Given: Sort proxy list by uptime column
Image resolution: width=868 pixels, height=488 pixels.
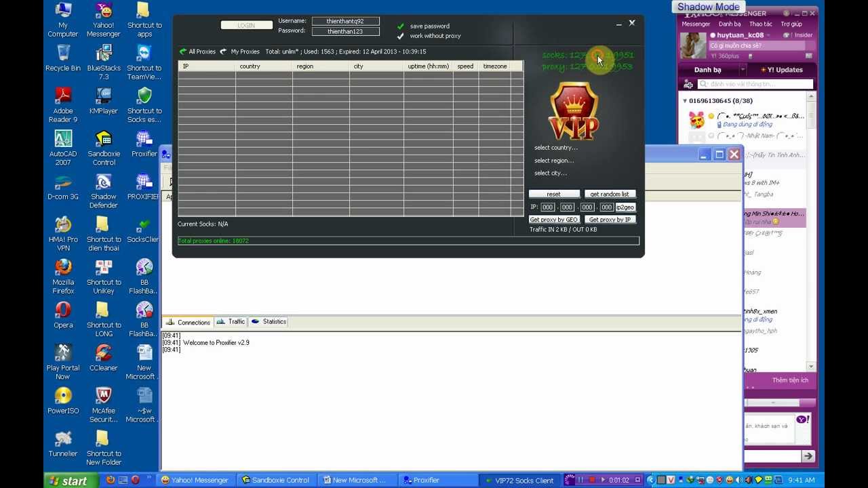Looking at the screenshot, I should (x=428, y=66).
